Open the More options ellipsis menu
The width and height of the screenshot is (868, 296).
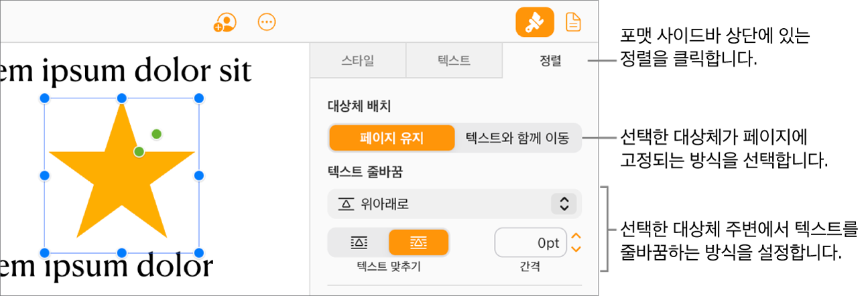[267, 22]
